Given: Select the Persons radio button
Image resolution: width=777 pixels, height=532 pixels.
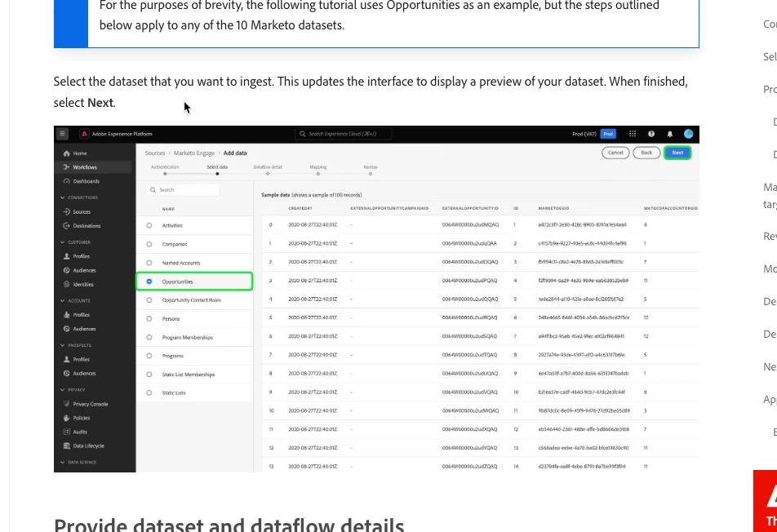Looking at the screenshot, I should pyautogui.click(x=149, y=319).
